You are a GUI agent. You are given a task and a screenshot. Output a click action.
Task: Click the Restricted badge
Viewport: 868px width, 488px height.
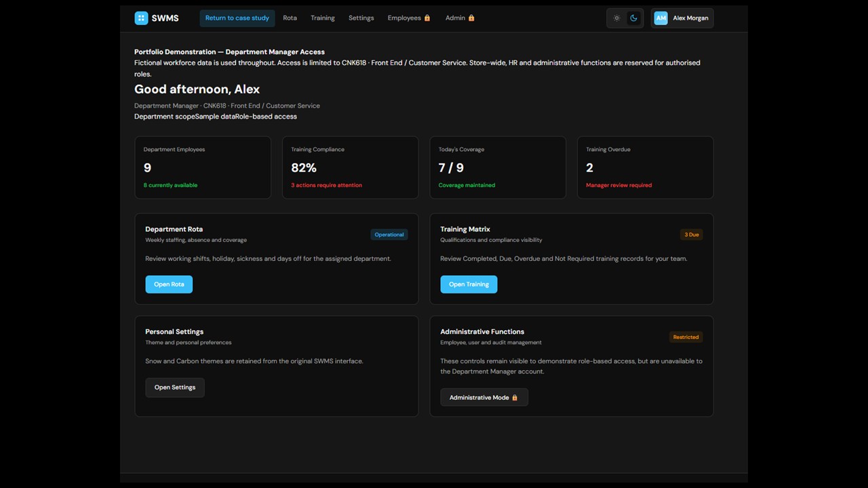[686, 337]
